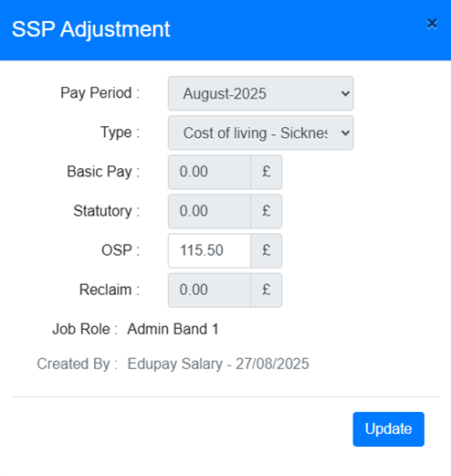451x476 pixels.
Task: Click the Reclaim amount field
Action: point(209,290)
